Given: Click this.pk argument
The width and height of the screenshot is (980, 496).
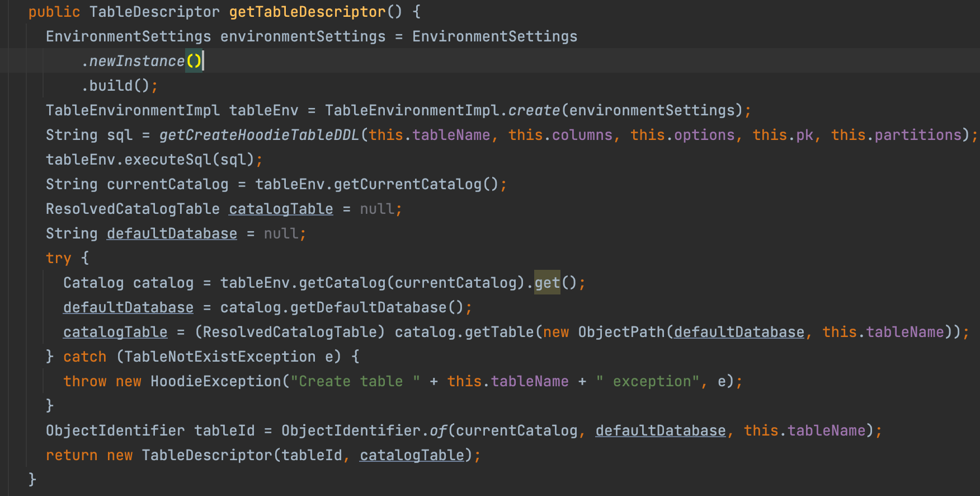Looking at the screenshot, I should [783, 135].
